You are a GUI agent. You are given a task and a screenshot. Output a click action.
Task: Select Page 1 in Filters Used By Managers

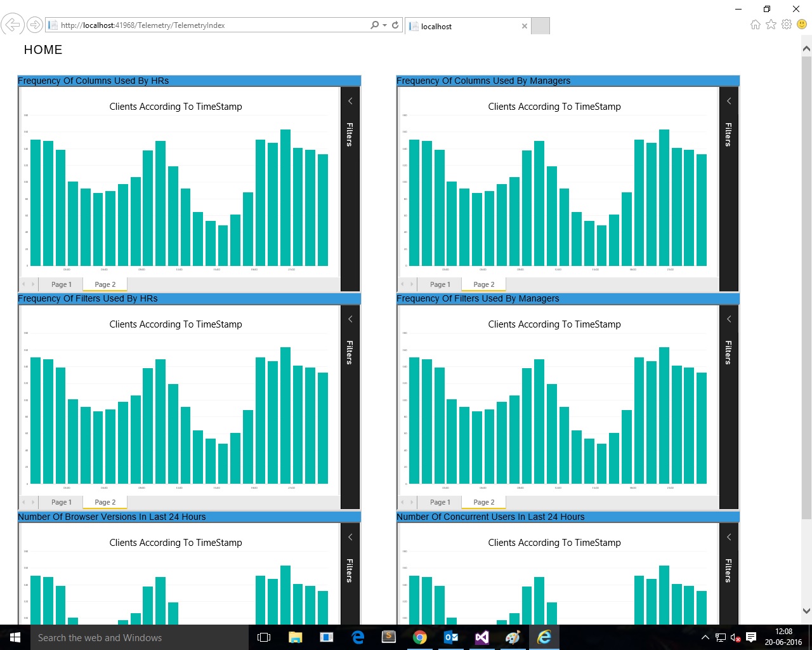point(440,502)
